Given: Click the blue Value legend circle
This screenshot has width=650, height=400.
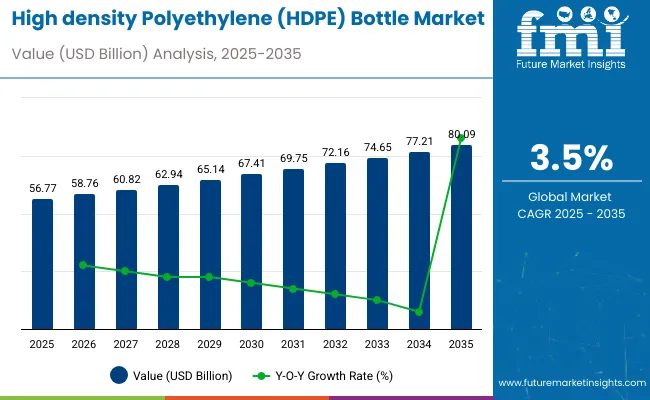Looking at the screenshot, I should (119, 375).
